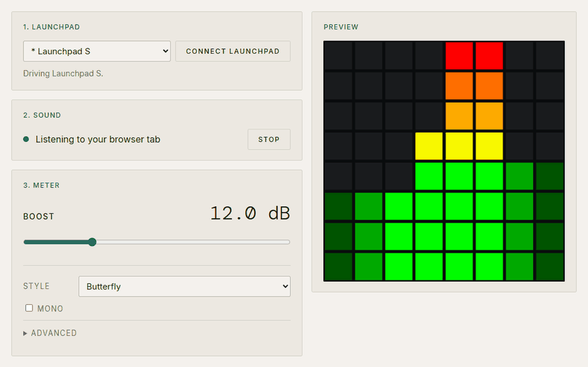
Task: Click 'Listening to your browser tab' text
Action: tap(98, 140)
